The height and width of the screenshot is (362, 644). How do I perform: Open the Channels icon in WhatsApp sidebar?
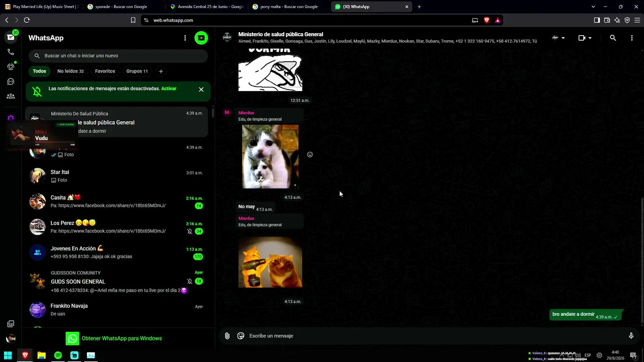11,81
